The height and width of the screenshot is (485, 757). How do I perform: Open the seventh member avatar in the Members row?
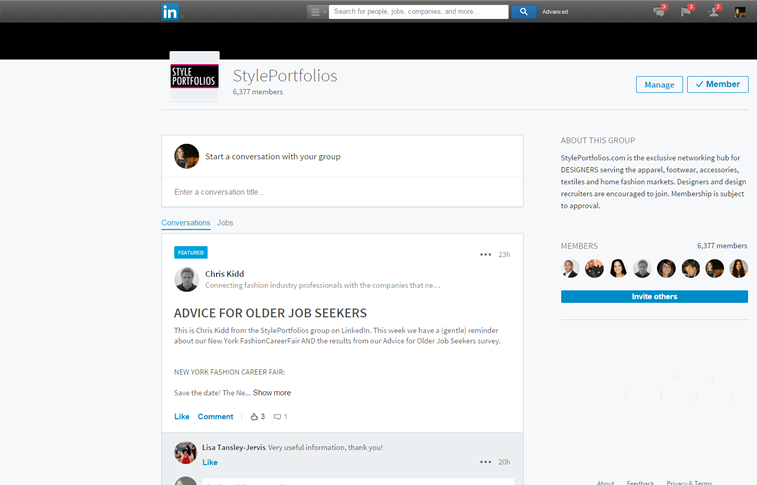715,269
